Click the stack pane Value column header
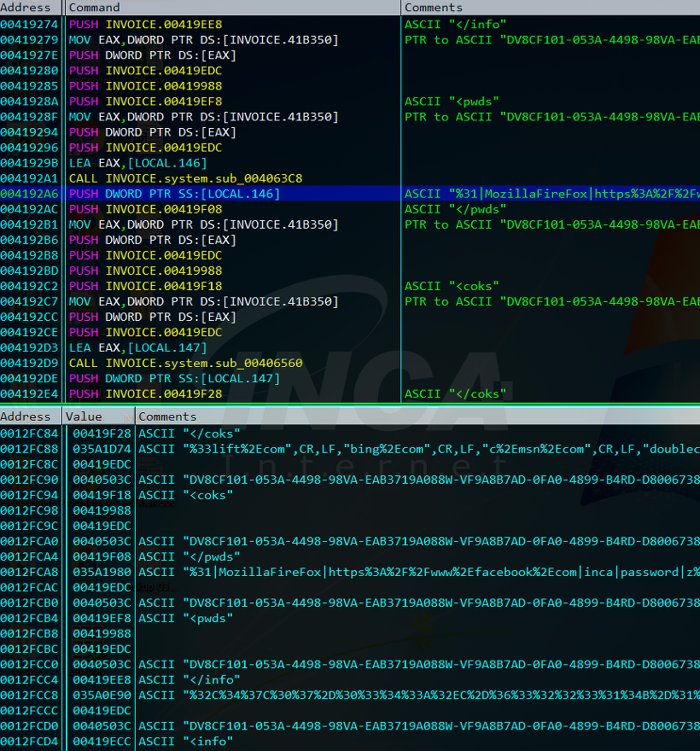700x751 pixels. (x=98, y=416)
